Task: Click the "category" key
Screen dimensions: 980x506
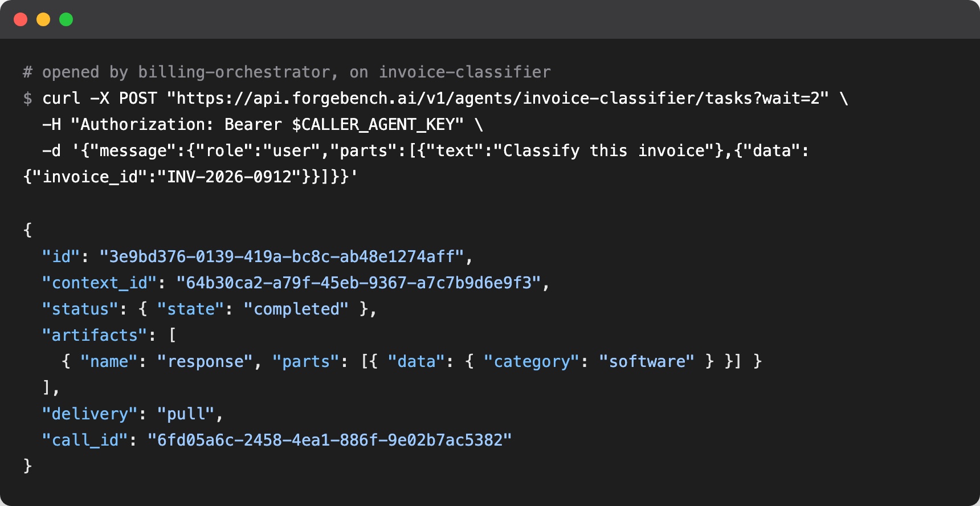Action: point(532,362)
